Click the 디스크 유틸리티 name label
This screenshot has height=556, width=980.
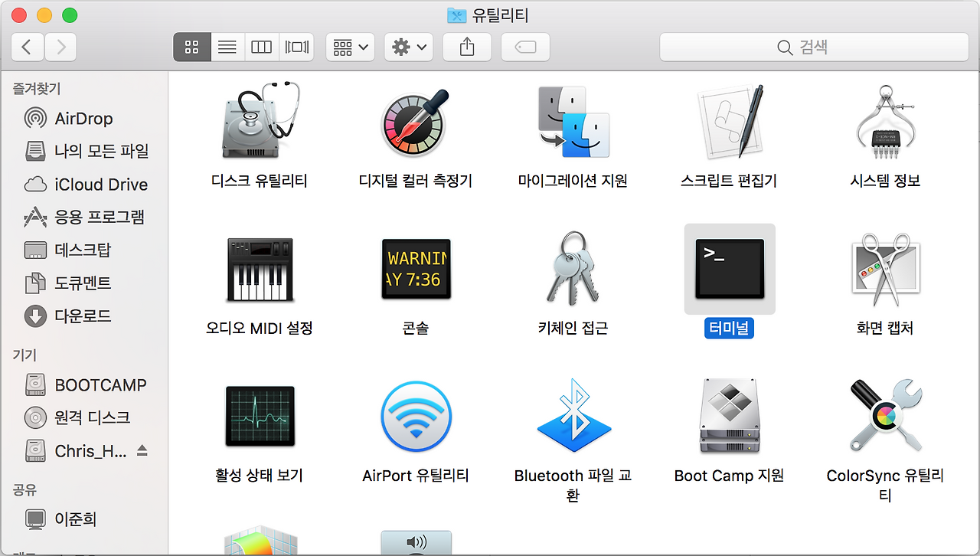pyautogui.click(x=259, y=181)
